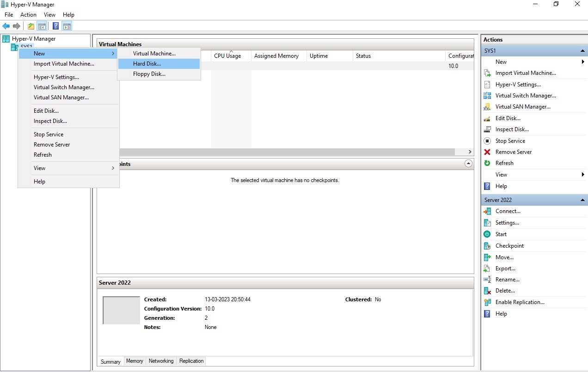This screenshot has height=372, width=588.
Task: Choose Virtual SAN Manager... in context menu
Action: 68,98
